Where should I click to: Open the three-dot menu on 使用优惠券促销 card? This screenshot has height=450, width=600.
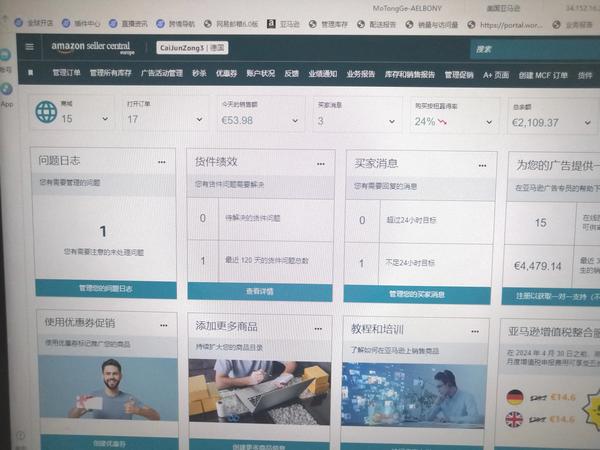tap(164, 325)
